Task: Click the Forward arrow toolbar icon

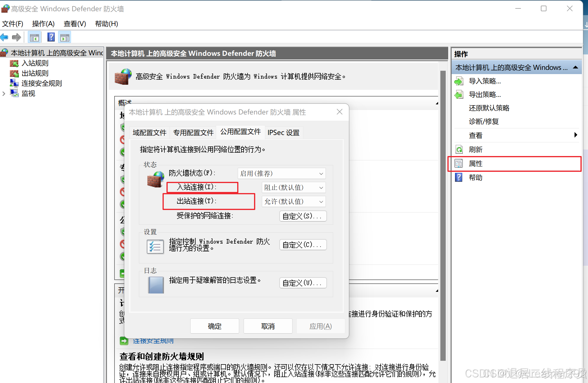Action: tap(17, 37)
